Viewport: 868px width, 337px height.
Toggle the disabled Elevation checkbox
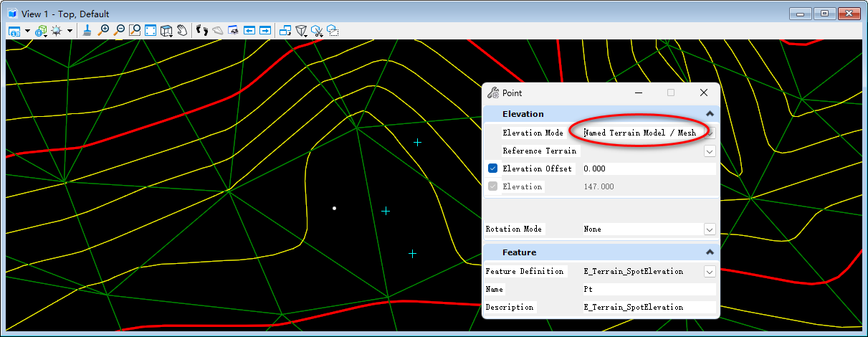click(x=492, y=186)
